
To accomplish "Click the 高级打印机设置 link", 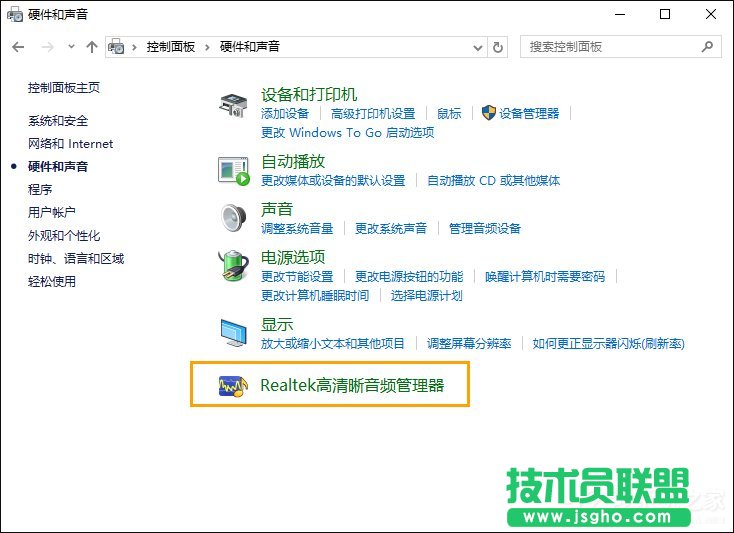I will [373, 113].
